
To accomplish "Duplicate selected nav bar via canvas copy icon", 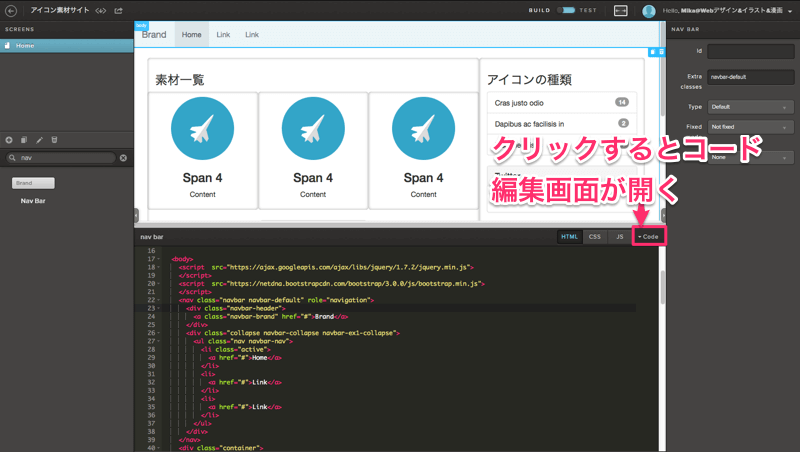I will point(653,52).
